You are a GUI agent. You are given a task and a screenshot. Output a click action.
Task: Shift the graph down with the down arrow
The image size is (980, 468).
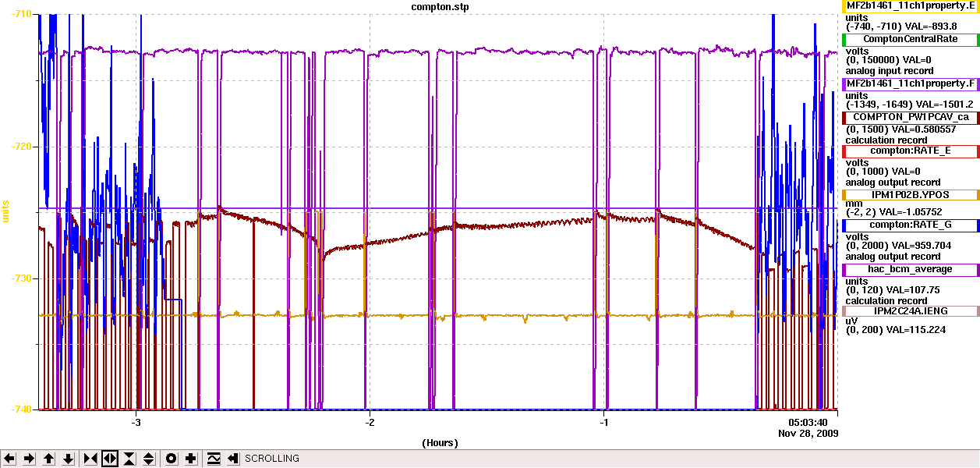point(69,459)
